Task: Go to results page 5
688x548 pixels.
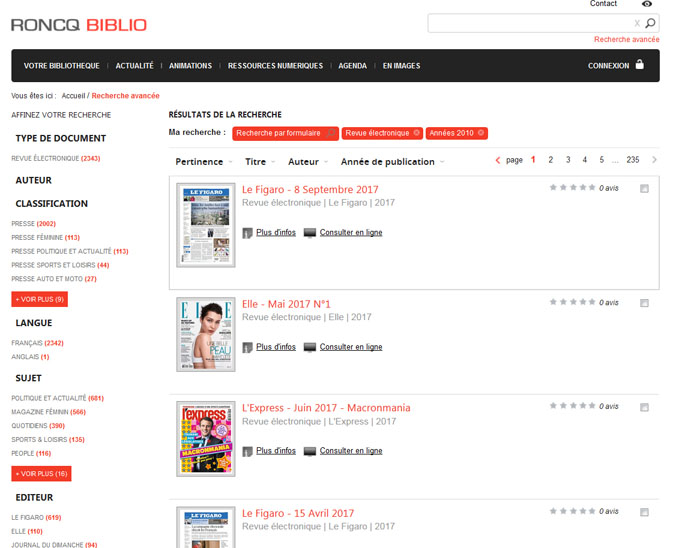Action: point(602,160)
